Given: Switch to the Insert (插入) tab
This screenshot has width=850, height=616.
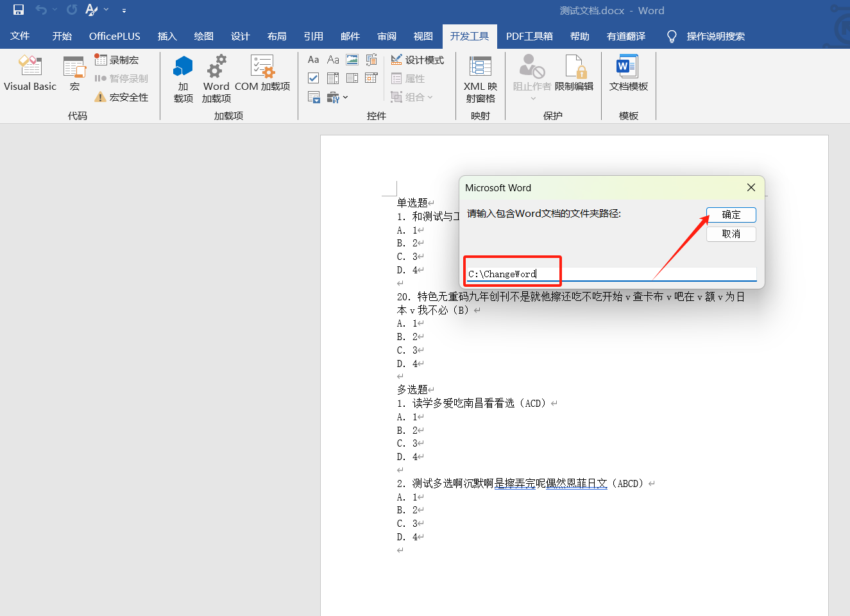Looking at the screenshot, I should click(167, 36).
